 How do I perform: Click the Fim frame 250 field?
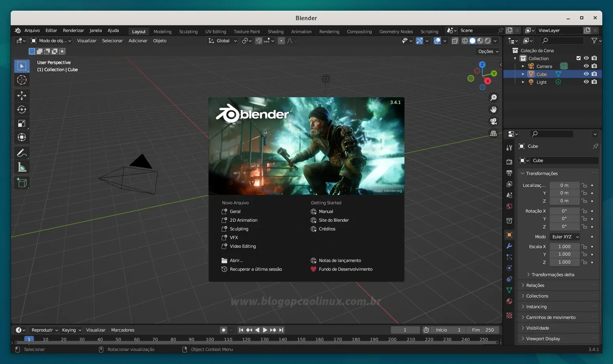point(483,330)
